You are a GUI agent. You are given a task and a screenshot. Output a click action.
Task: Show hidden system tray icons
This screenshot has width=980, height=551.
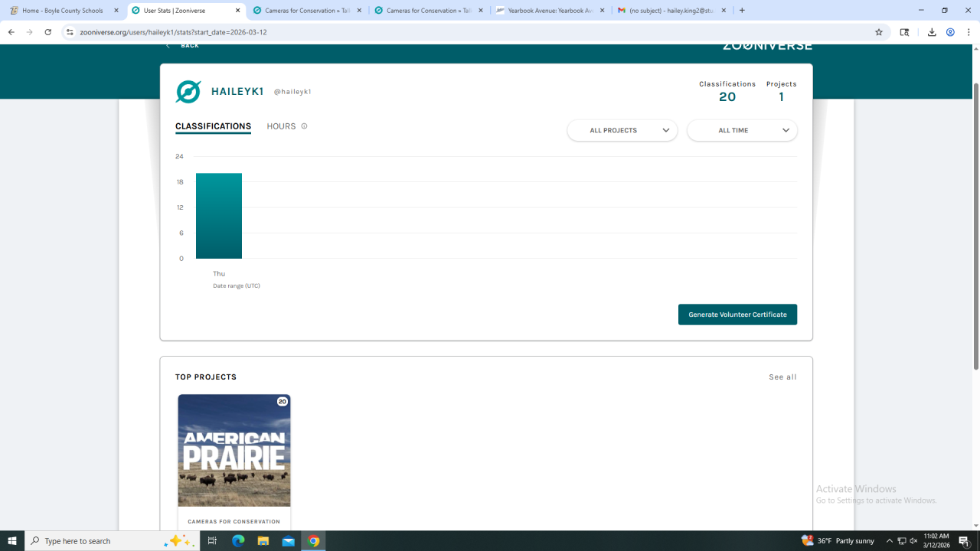click(x=889, y=541)
